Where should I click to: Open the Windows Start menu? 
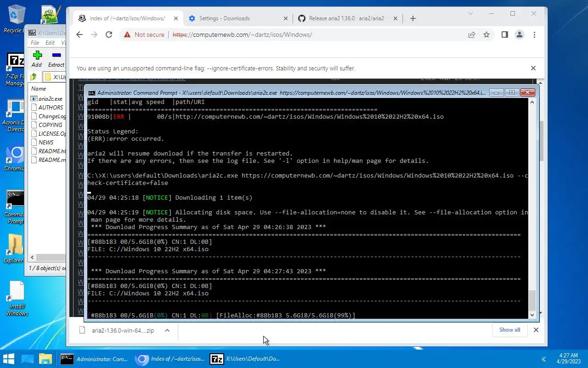point(9,359)
